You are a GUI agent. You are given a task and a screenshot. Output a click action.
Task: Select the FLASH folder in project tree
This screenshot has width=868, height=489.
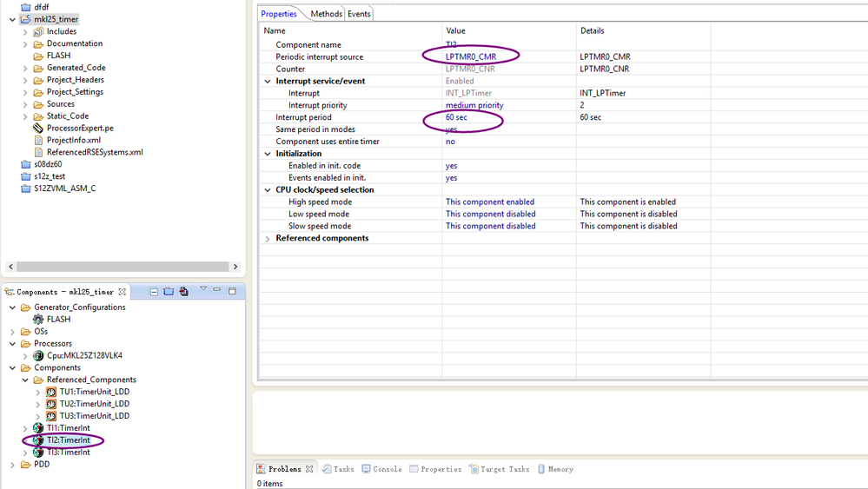coord(58,56)
